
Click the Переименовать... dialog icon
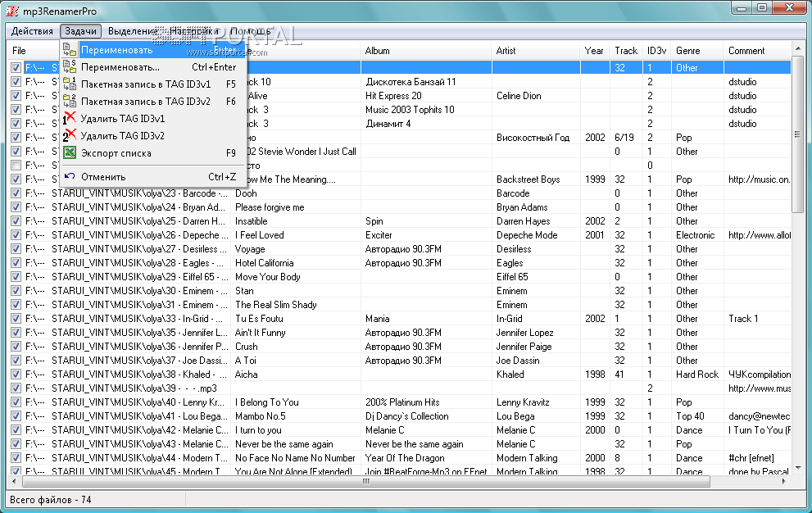pos(70,67)
